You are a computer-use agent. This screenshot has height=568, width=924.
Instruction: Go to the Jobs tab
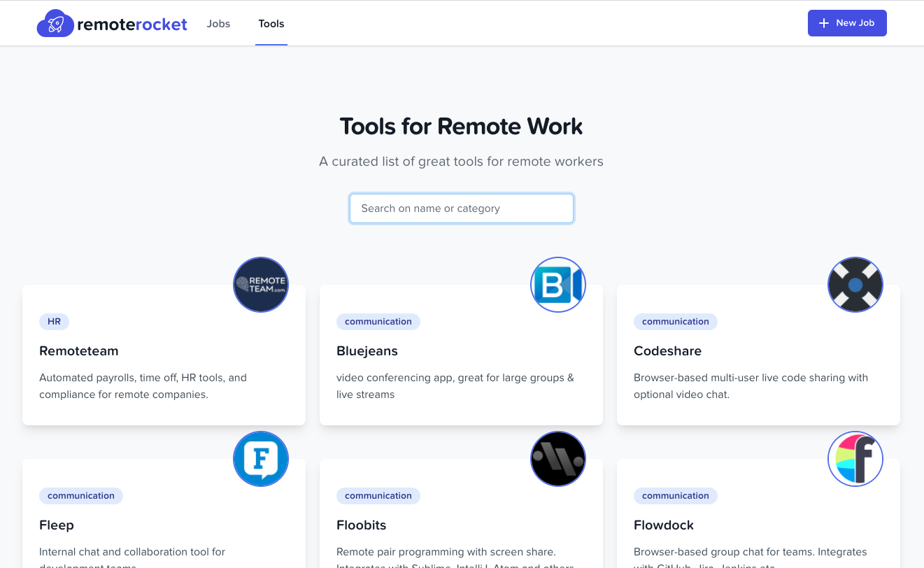coord(219,24)
